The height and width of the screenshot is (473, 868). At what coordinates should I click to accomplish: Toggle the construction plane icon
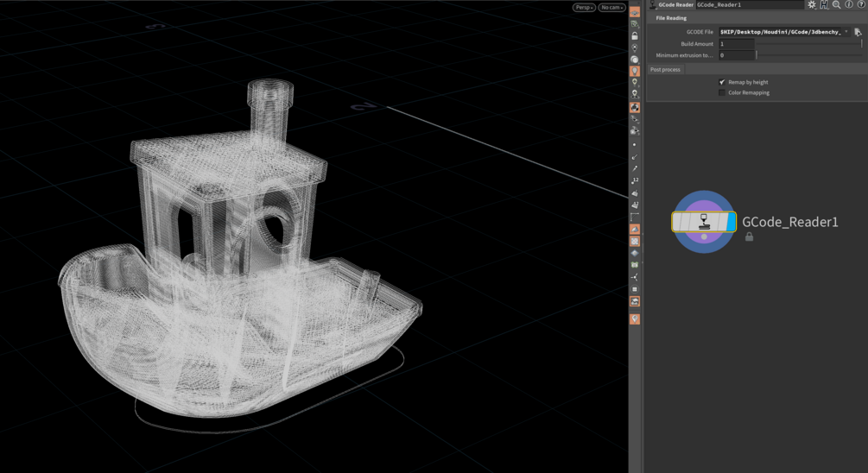point(635,24)
